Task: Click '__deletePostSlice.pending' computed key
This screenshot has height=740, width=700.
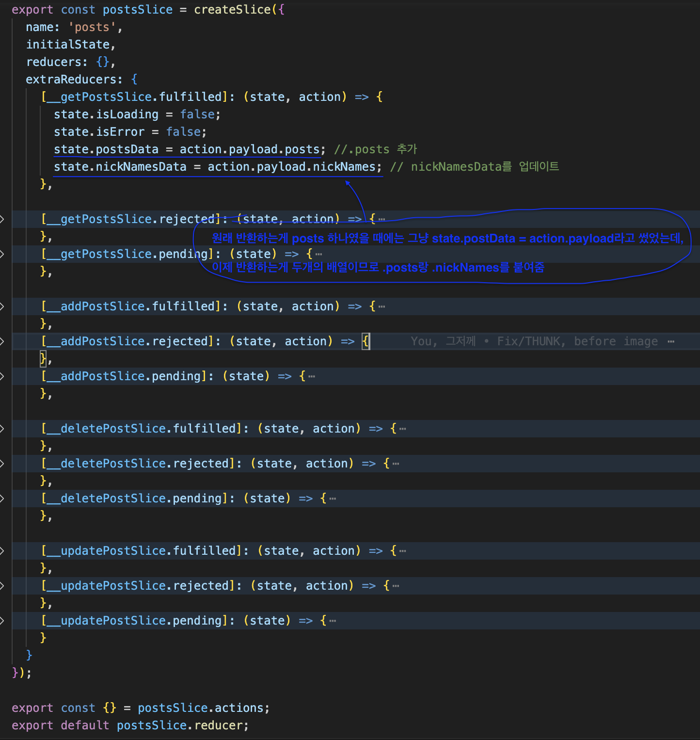Action: 134,499
